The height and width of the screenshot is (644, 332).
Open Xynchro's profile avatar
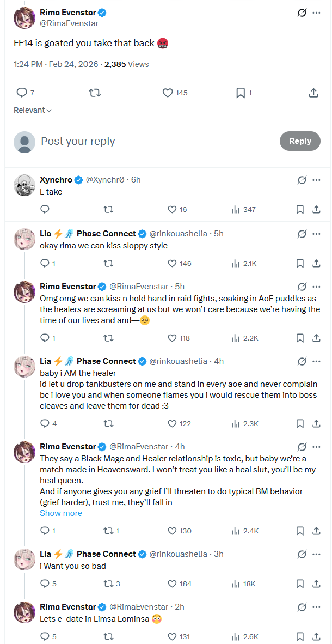24,185
